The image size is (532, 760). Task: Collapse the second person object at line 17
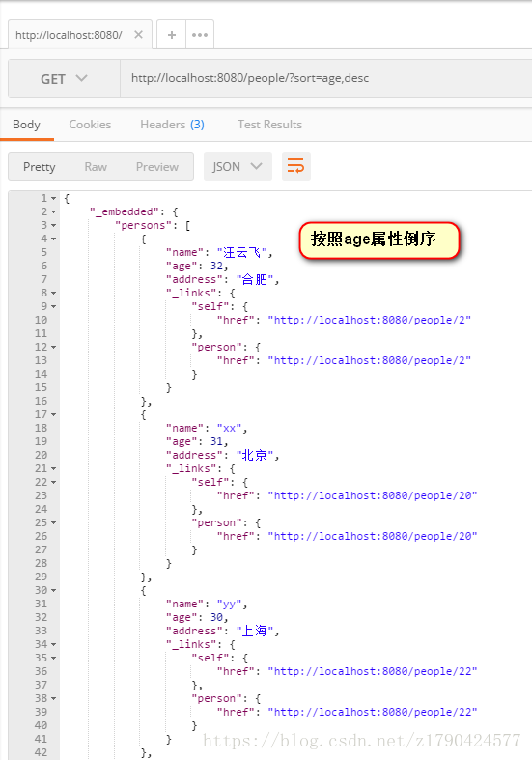tap(53, 414)
